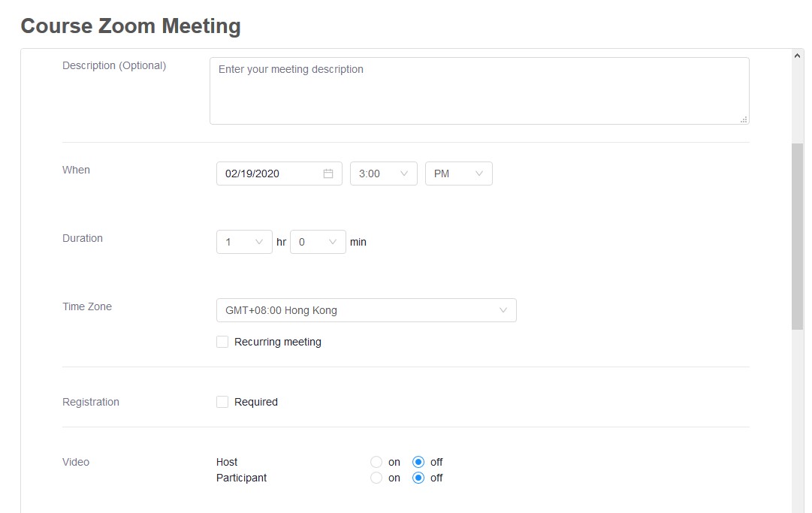Screen dimensions: 812x513
Task: Click the meeting description text area
Action: [478, 90]
